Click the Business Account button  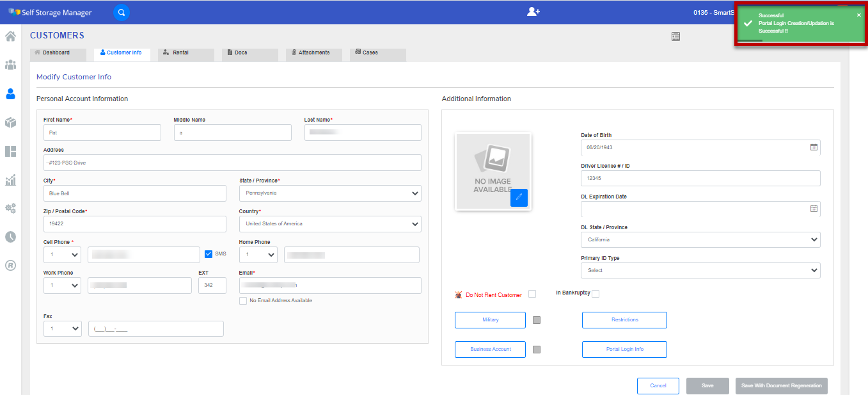490,350
